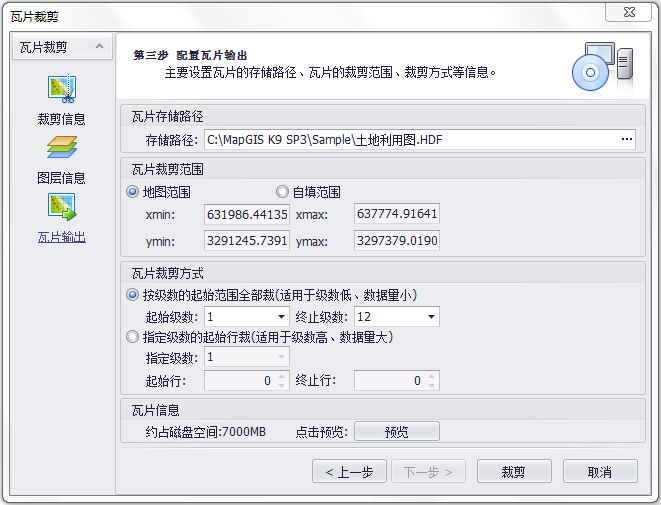Viewport: 661px width, 505px height.
Task: Select 按级数的起始范围全部裁 radio option
Action: tap(132, 295)
